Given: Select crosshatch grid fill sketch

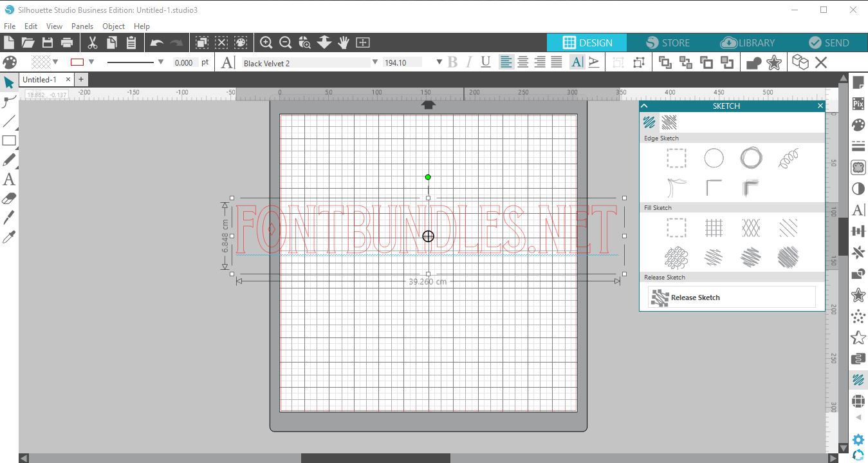Looking at the screenshot, I should (714, 227).
